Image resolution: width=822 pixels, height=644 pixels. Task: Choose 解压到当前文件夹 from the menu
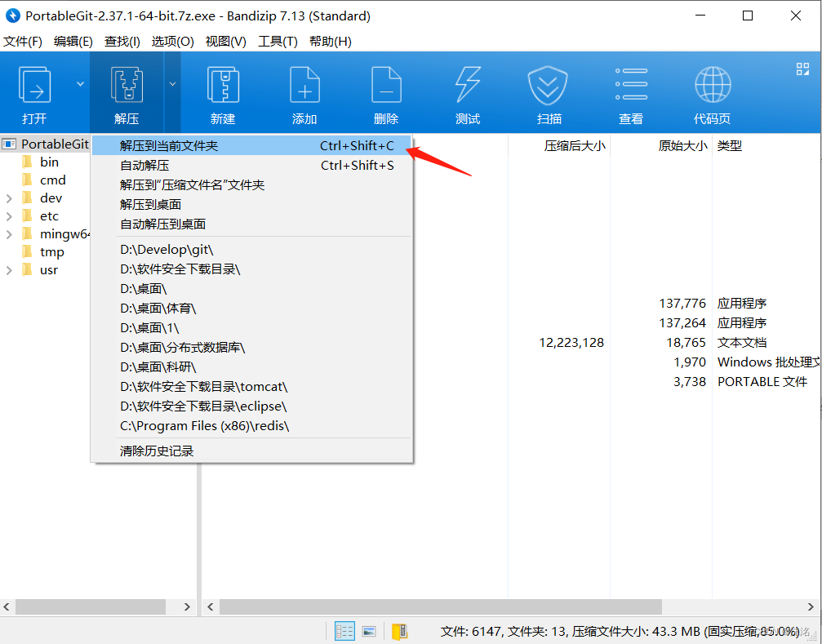click(251, 145)
